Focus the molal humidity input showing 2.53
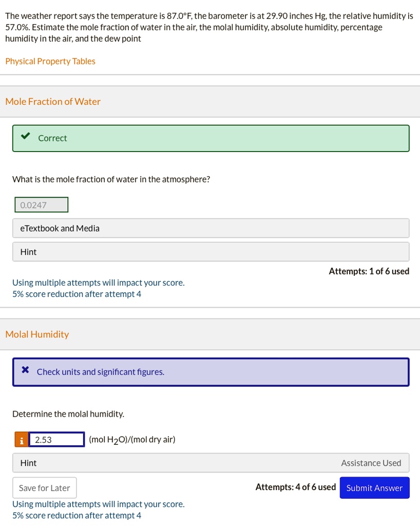The width and height of the screenshot is (420, 526). click(x=56, y=440)
